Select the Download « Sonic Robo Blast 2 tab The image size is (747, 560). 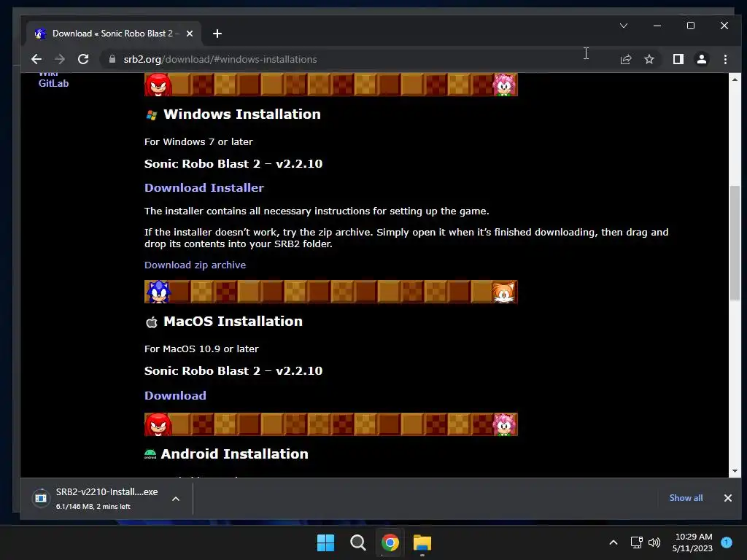[115, 34]
